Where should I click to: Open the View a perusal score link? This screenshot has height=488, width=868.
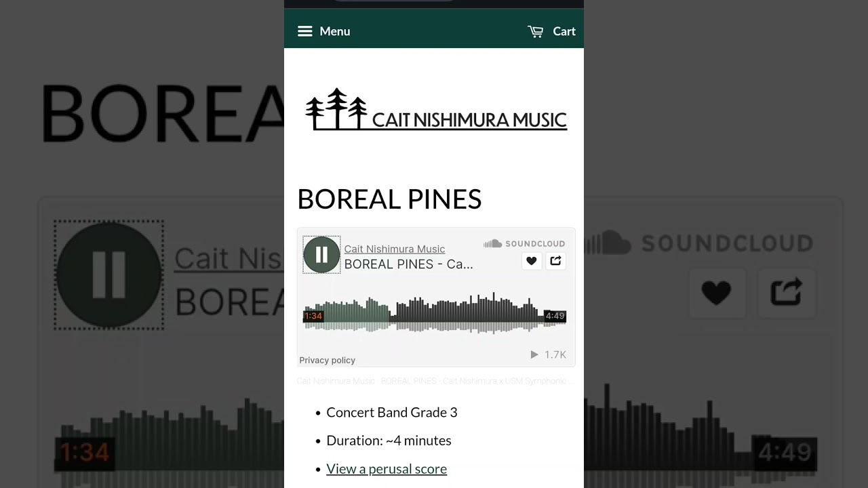point(387,469)
